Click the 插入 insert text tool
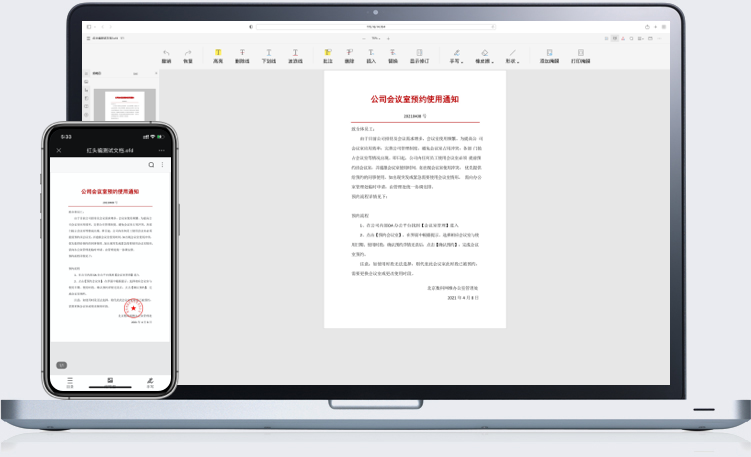751x457 pixels. (x=371, y=54)
